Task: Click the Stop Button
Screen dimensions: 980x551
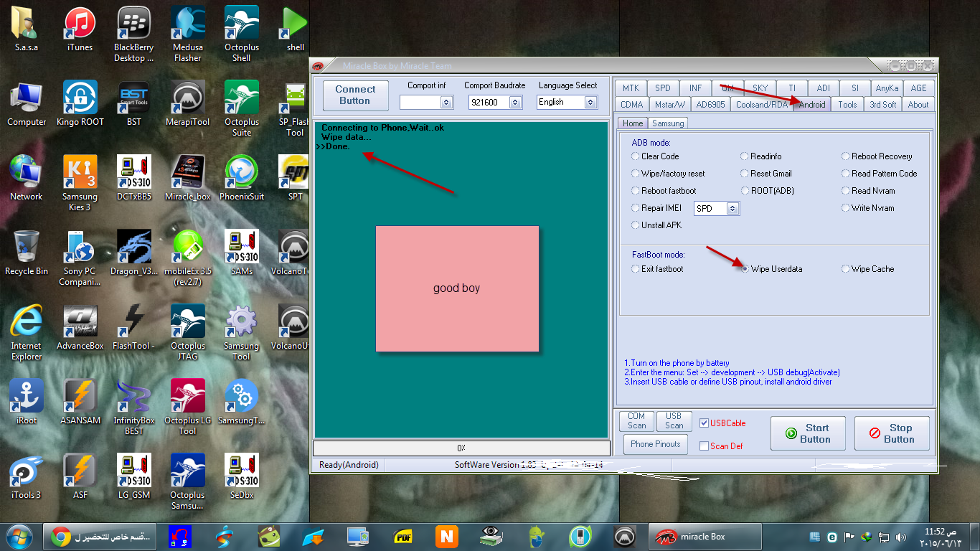Action: [892, 433]
